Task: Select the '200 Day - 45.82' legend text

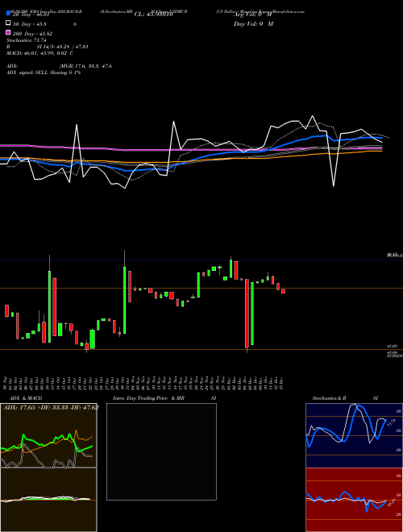Action: 32,34
